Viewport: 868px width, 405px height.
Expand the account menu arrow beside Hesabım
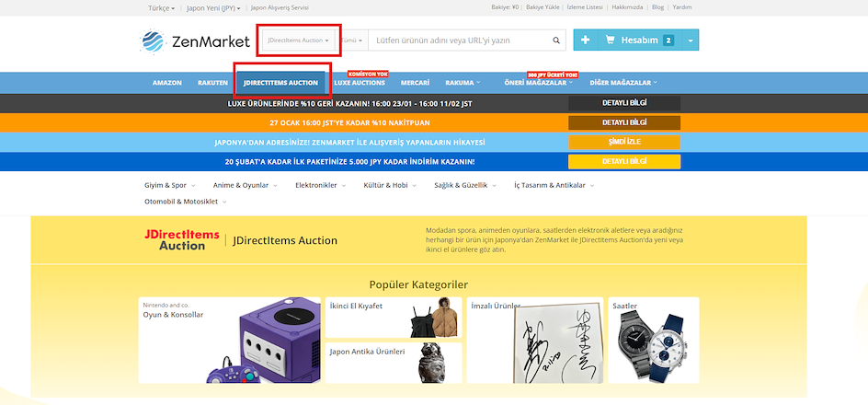tap(690, 40)
